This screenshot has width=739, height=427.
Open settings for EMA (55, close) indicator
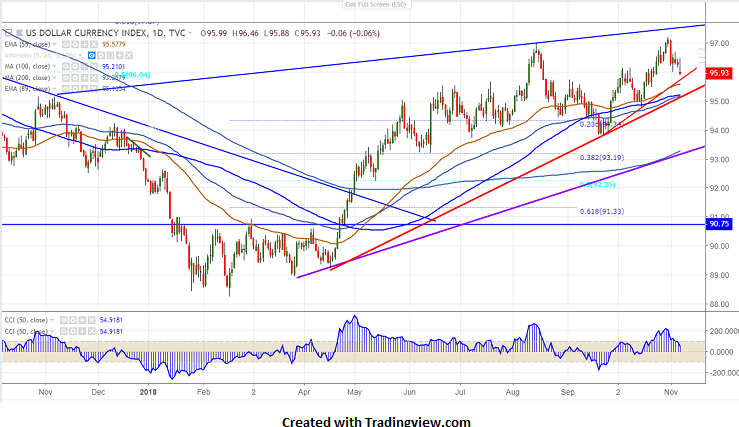click(75, 44)
